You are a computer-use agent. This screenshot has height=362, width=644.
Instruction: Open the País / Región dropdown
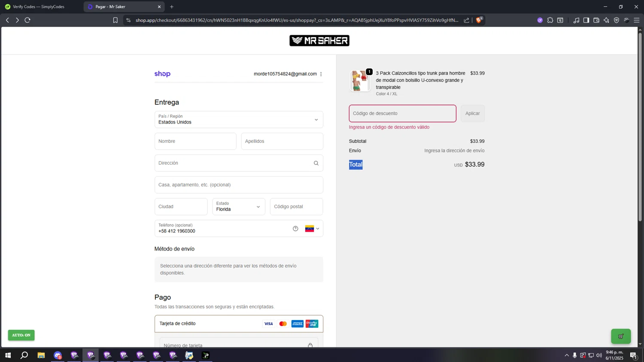(x=239, y=120)
